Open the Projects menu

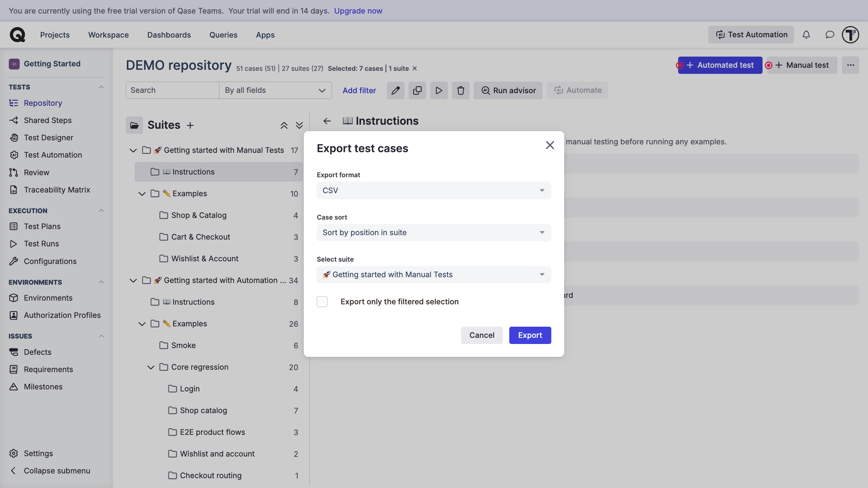[x=55, y=35]
